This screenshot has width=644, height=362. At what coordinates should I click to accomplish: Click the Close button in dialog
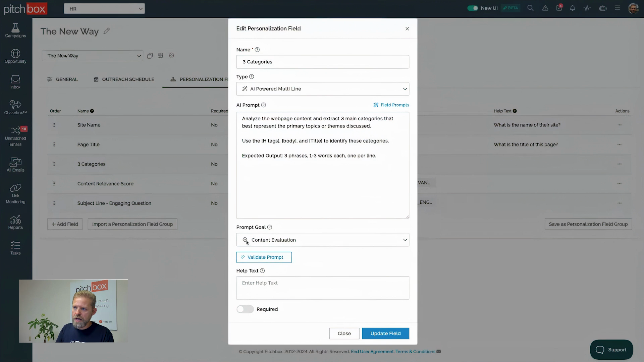pyautogui.click(x=344, y=334)
